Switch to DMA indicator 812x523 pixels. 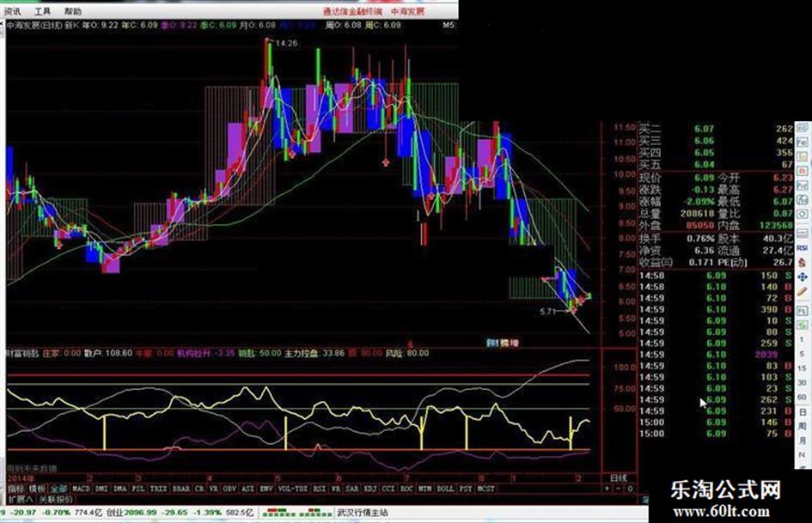(120, 489)
